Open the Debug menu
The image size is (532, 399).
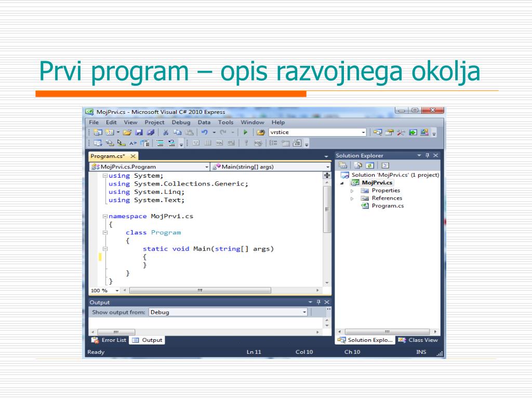pyautogui.click(x=181, y=122)
